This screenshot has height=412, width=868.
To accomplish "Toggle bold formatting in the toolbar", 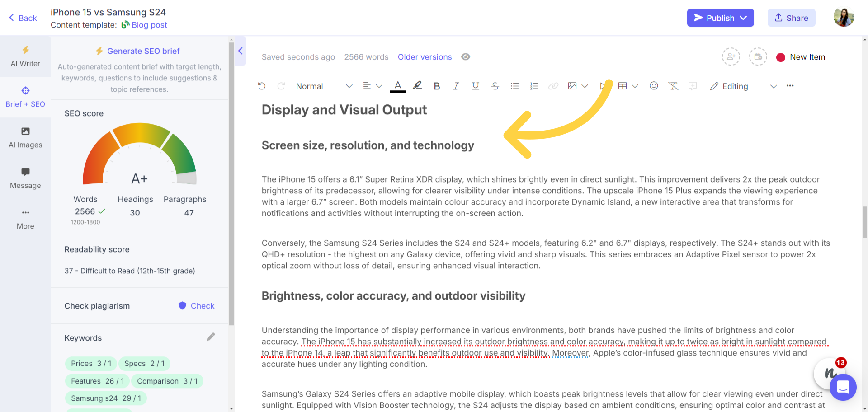I will pos(436,86).
